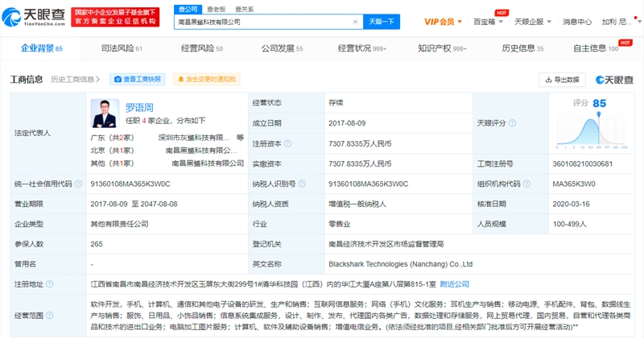Open the 附近公司 link
The image size is (644, 339).
454,284
